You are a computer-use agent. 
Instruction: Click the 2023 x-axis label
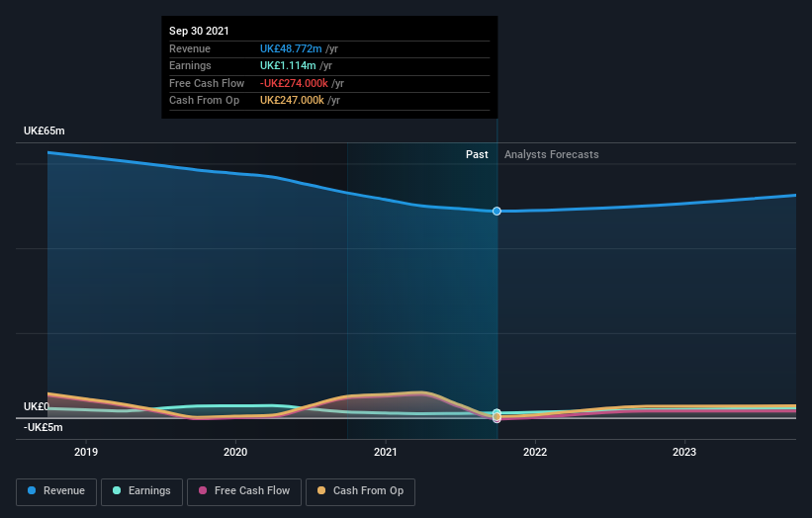pyautogui.click(x=684, y=452)
